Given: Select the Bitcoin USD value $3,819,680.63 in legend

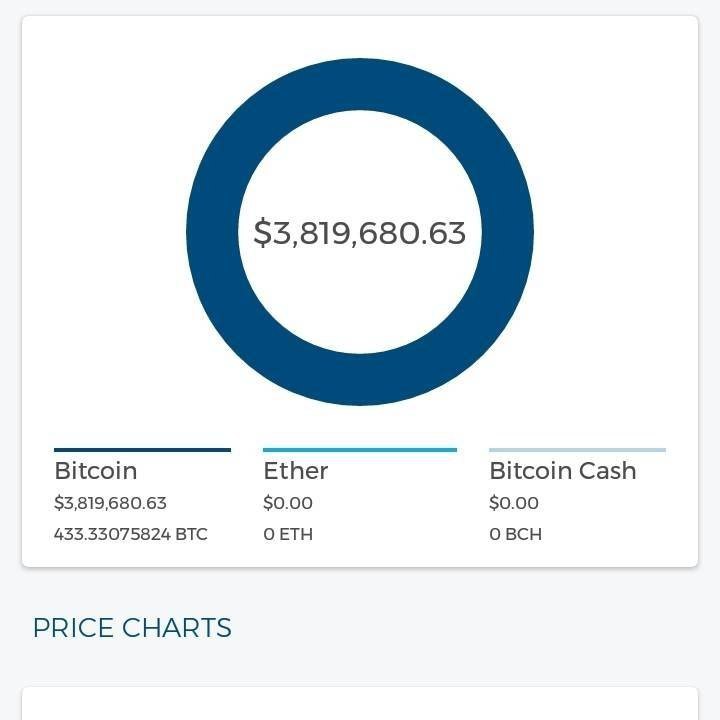Looking at the screenshot, I should tap(110, 503).
